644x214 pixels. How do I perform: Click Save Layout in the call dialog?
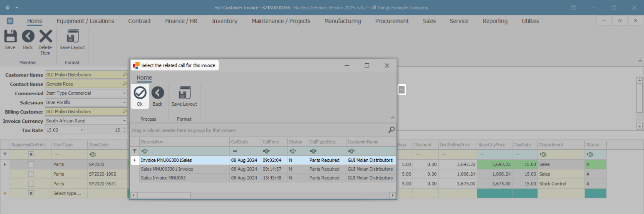tap(184, 93)
